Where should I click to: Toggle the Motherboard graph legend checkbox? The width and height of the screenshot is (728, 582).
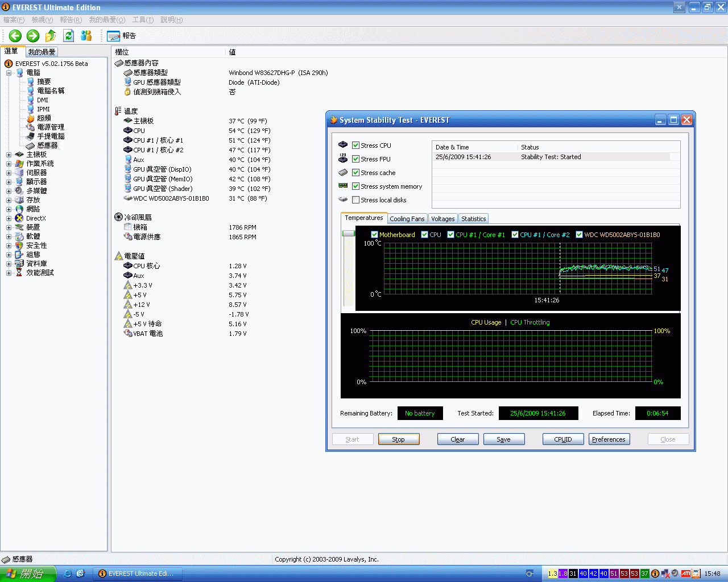[374, 235]
